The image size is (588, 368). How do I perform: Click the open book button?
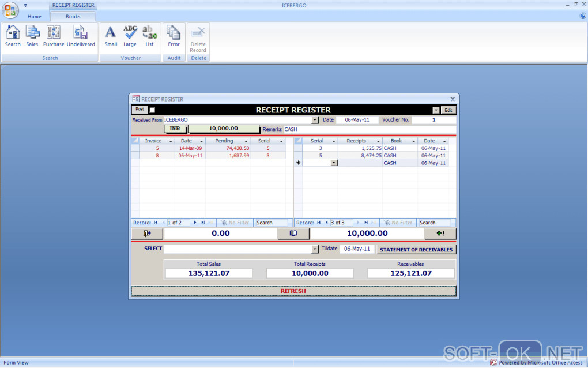point(293,234)
